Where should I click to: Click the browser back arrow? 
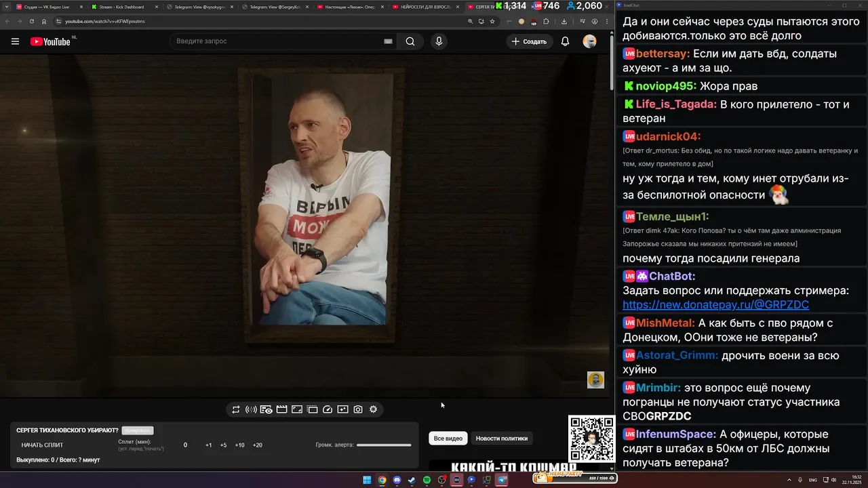tap(7, 21)
